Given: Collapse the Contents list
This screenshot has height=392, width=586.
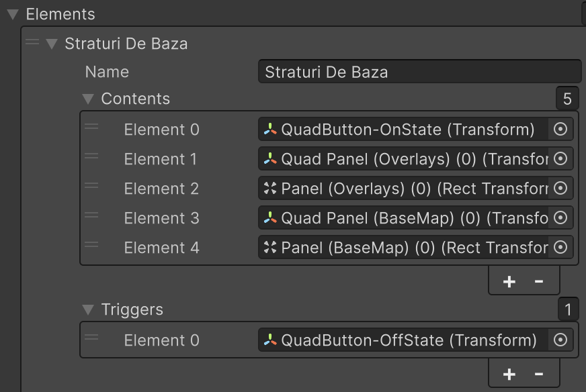Looking at the screenshot, I should coord(88,99).
